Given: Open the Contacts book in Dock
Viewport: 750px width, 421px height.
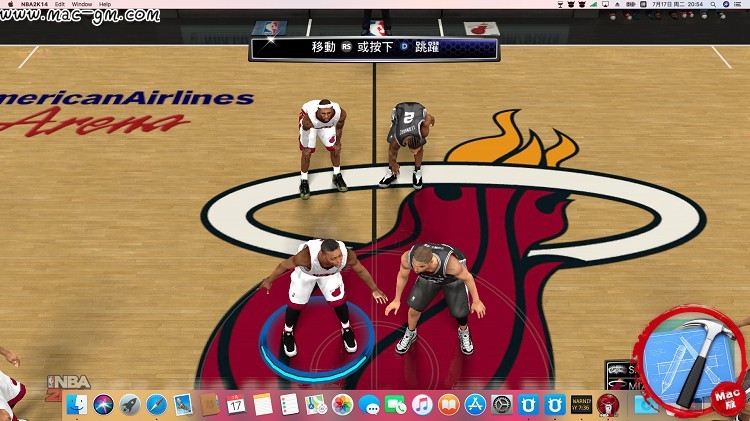Looking at the screenshot, I should [x=210, y=405].
